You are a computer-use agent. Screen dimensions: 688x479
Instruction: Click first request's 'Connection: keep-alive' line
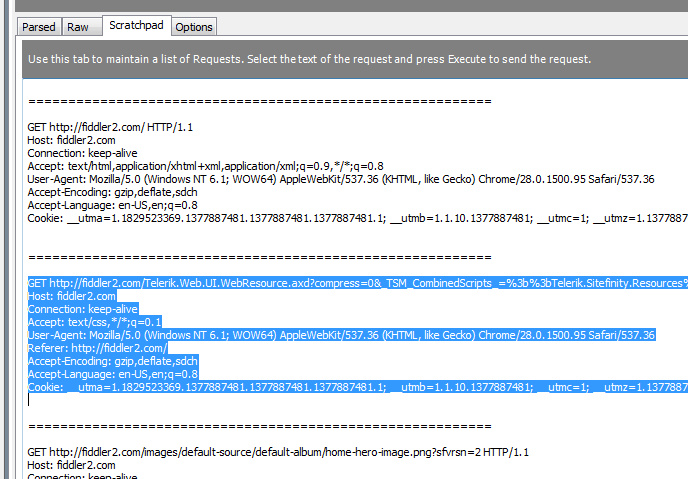(x=82, y=153)
